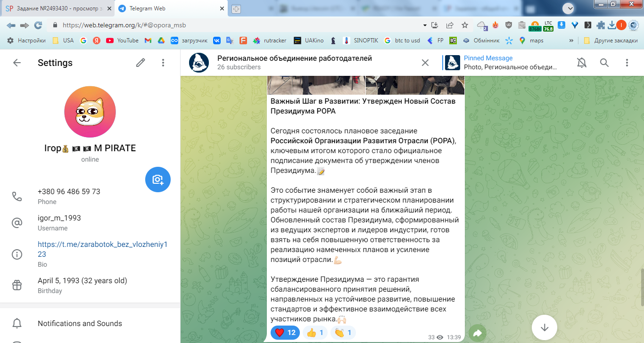Open the zarabotok_bez_vlozheniy123 bio link
644x343 pixels.
click(102, 249)
